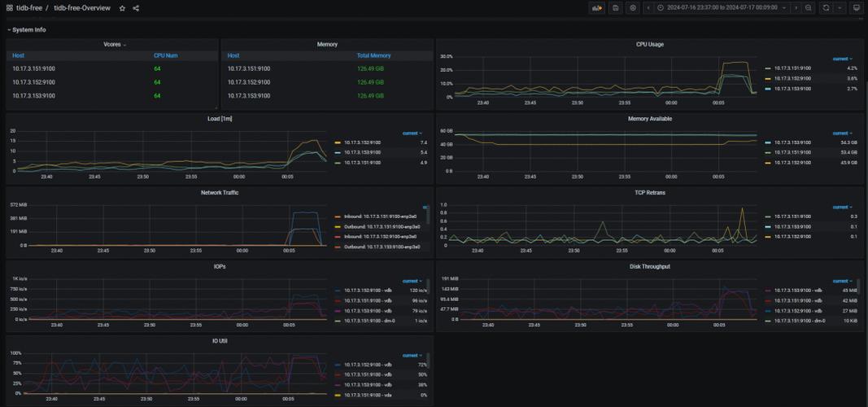The height and width of the screenshot is (407, 868).
Task: Save the dashboard with the disk icon
Action: [615, 8]
